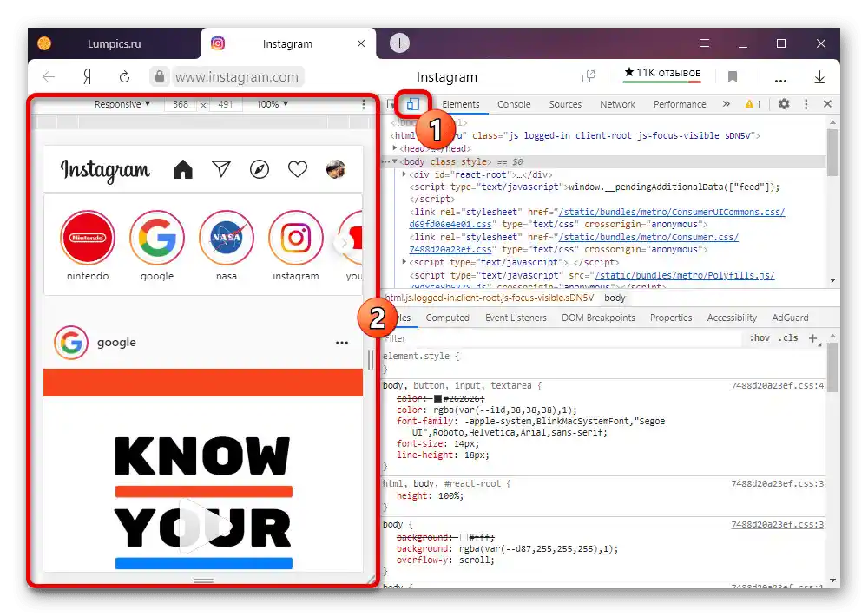Click the google username on the post
Screen dimensions: 868x616
[116, 342]
